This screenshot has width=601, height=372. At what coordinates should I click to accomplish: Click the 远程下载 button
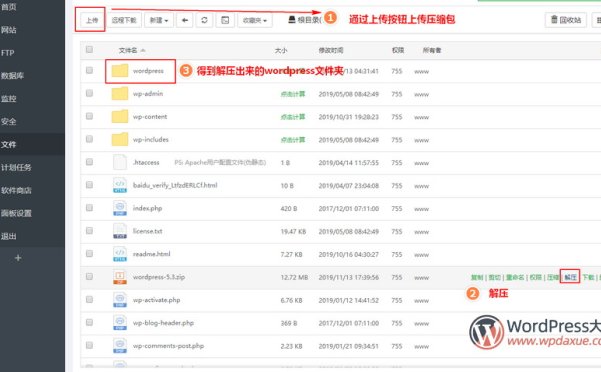pyautogui.click(x=124, y=20)
